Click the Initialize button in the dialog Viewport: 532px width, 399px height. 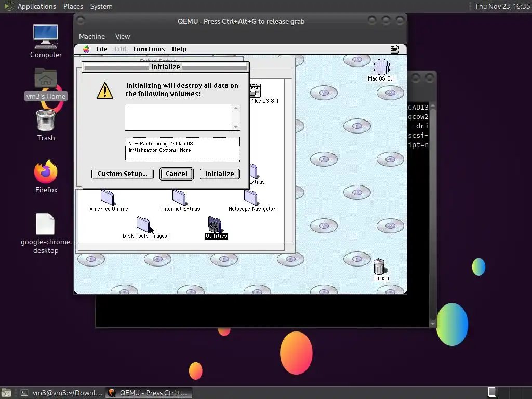[x=219, y=174]
